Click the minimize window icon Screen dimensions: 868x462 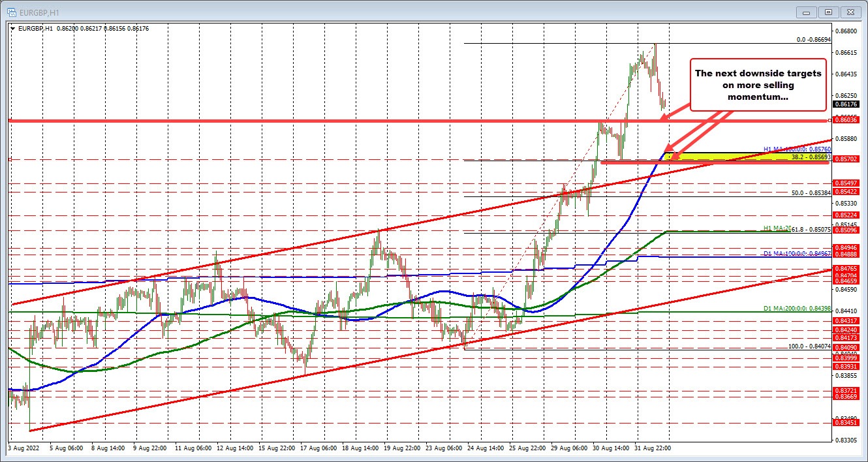point(806,12)
